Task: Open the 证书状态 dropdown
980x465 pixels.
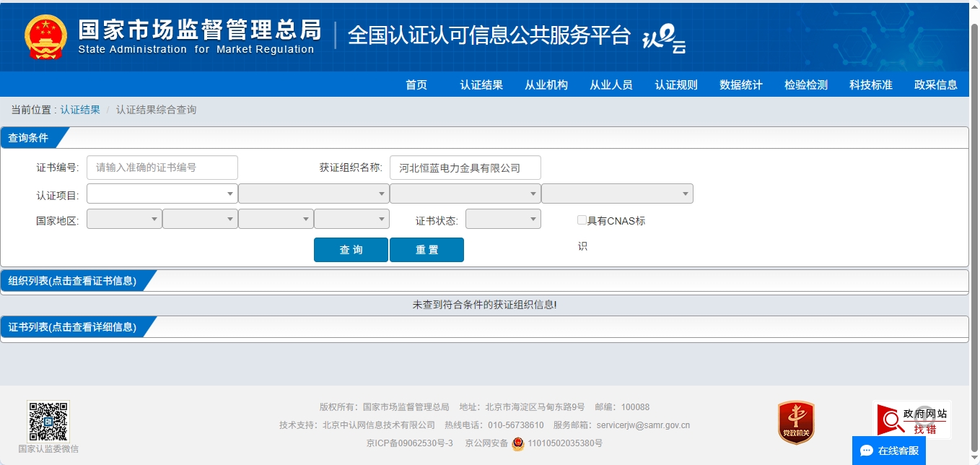Action: [503, 219]
